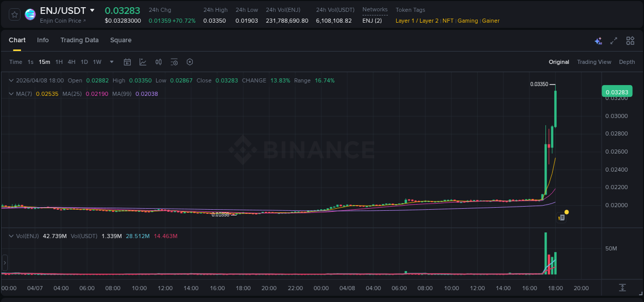Switch to the Trading Data tab
Viewport: 644px width, 302px height.
tap(79, 40)
